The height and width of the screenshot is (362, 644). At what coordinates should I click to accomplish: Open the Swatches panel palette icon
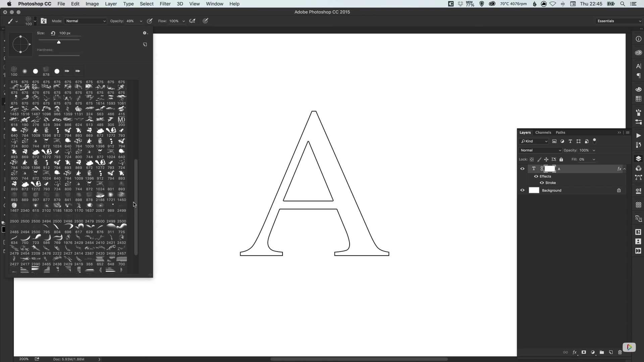(639, 89)
